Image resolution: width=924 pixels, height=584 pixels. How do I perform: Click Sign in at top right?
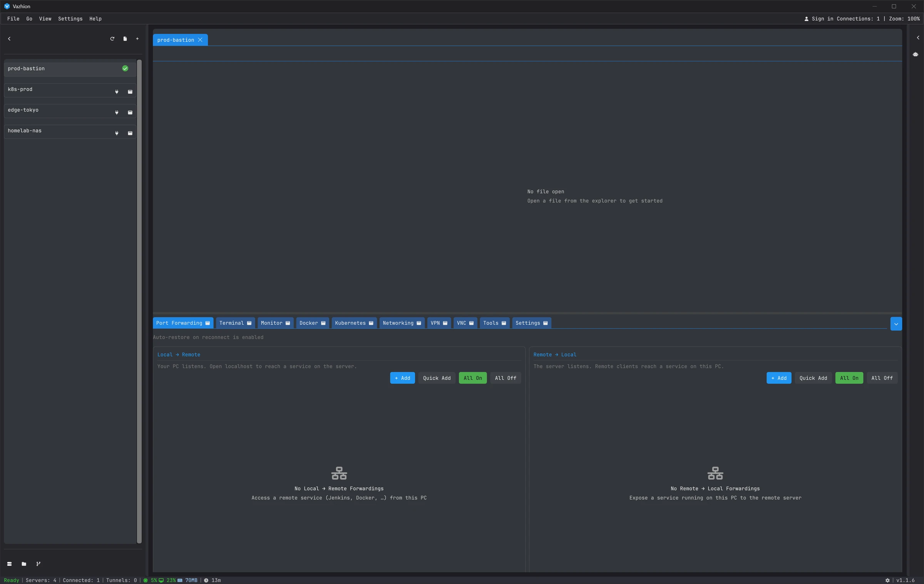819,18
